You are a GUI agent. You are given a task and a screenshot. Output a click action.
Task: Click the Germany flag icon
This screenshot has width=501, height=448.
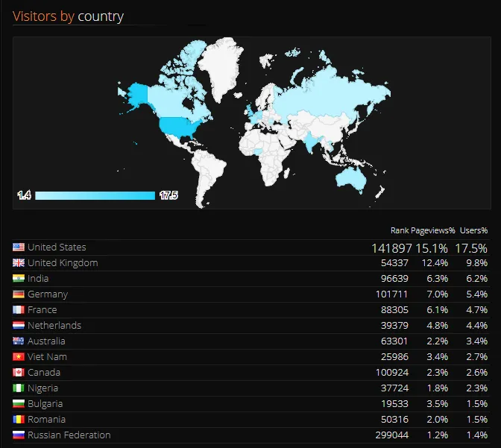coord(19,294)
